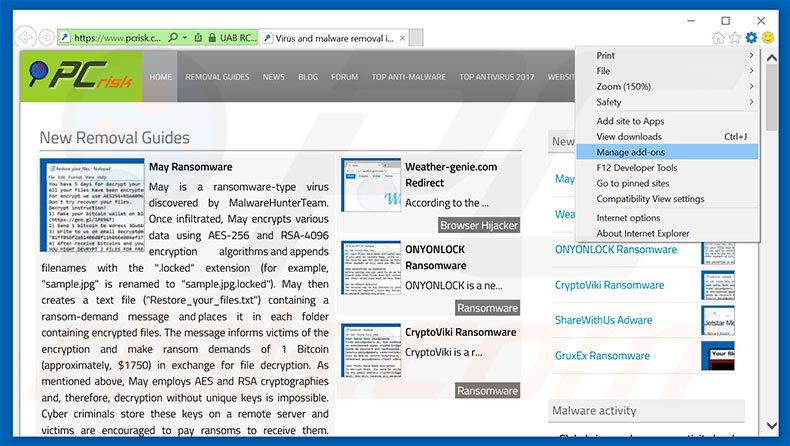
Task: Click the browser Back arrow button
Action: [25, 37]
